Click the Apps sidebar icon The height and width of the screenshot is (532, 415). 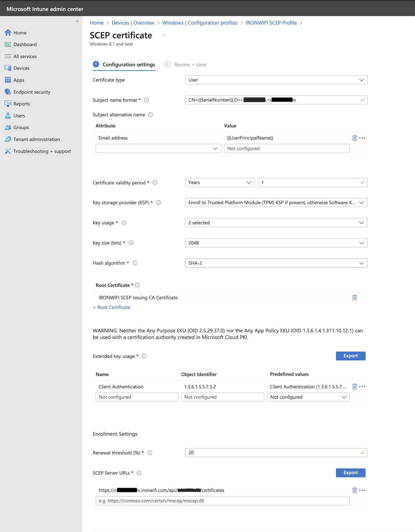(8, 80)
